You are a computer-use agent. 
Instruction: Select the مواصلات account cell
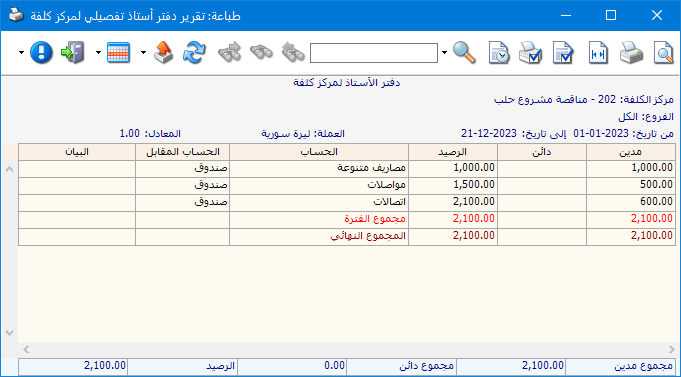point(319,186)
